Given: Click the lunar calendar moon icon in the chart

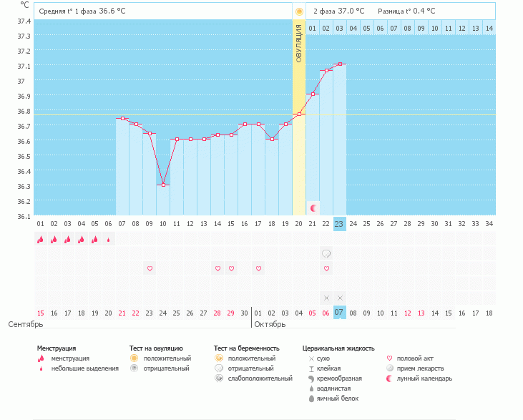Looking at the screenshot, I should [x=313, y=207].
